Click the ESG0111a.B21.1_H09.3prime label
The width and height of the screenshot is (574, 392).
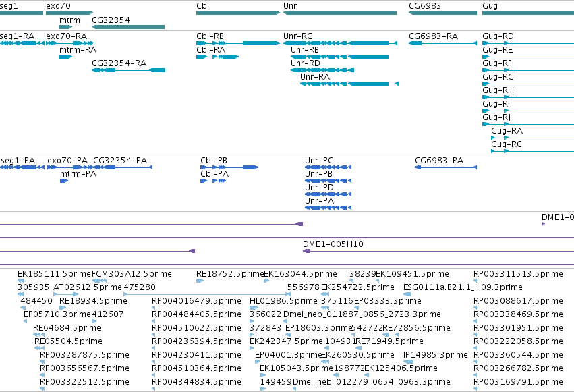[x=463, y=287]
